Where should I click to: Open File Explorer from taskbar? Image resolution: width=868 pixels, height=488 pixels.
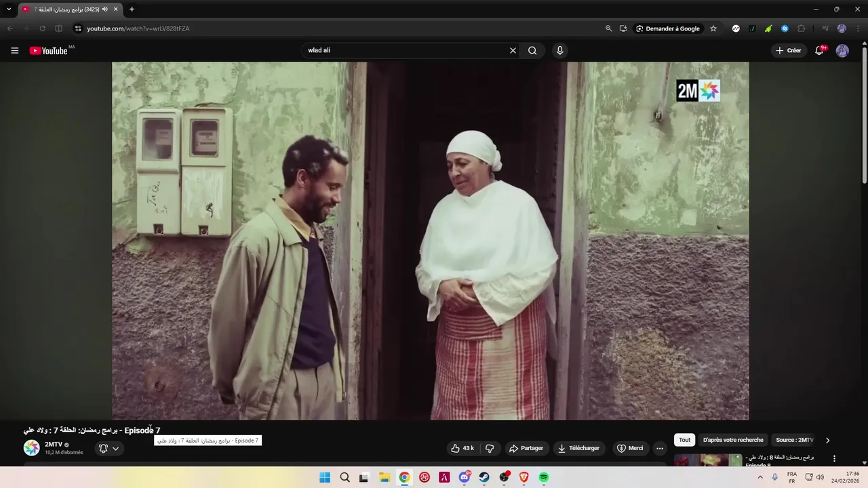click(384, 477)
